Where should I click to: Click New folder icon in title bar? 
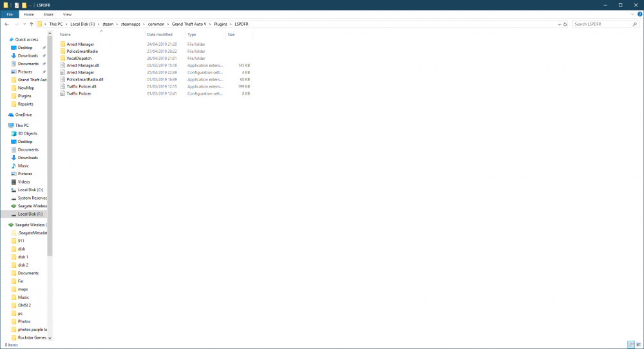[x=24, y=5]
